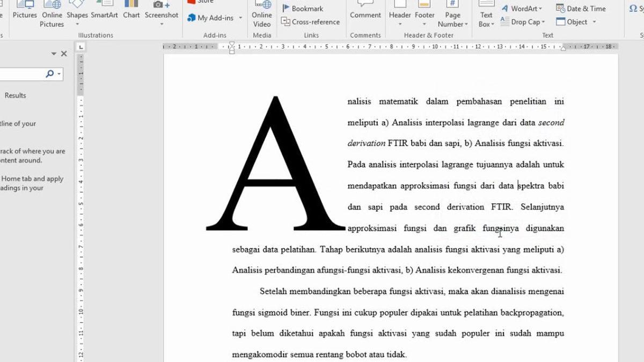The width and height of the screenshot is (644, 362).
Task: Close the Navigation pane
Action: click(x=64, y=54)
